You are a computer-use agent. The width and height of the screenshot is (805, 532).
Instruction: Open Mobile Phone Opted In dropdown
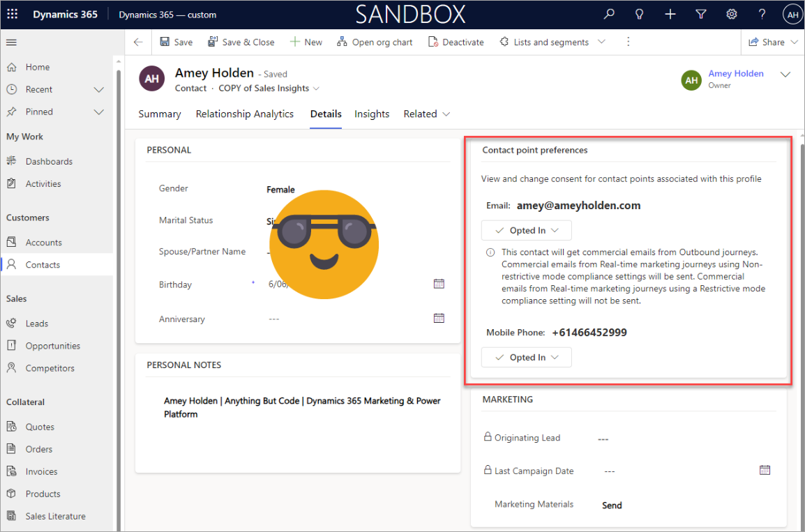(526, 358)
